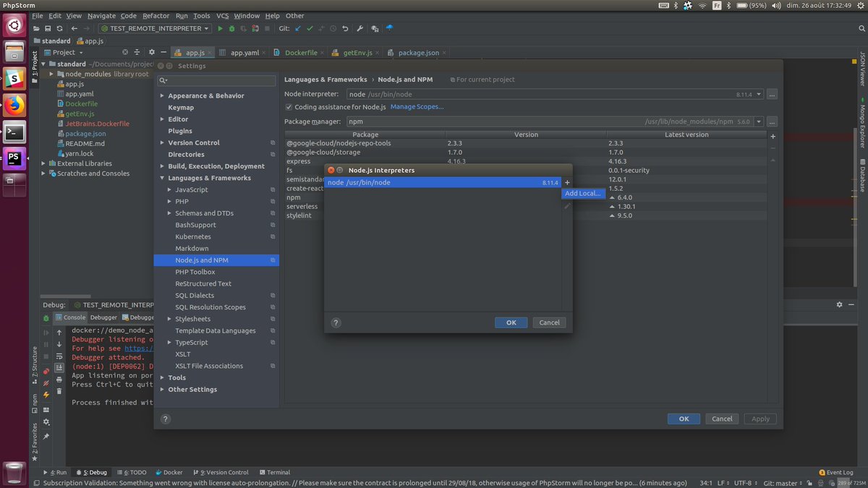Cancel the Node.js Interpreters dialog

click(550, 322)
